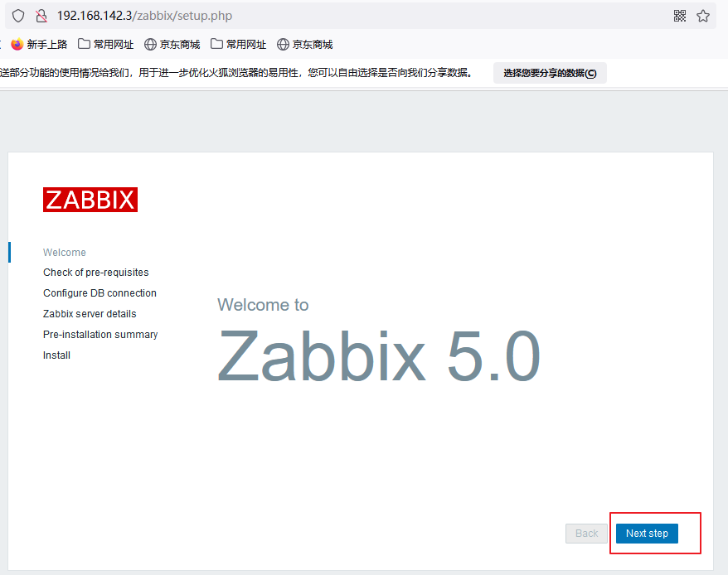Click the 选择您要分享的数据 button
This screenshot has height=575, width=728.
550,73
